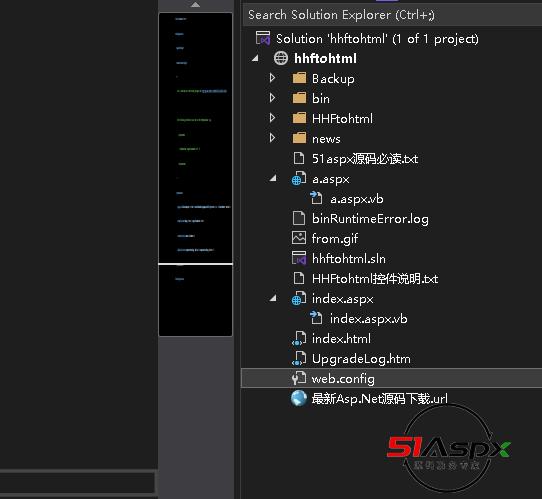
Task: Expand the bin folder
Action: [272, 98]
